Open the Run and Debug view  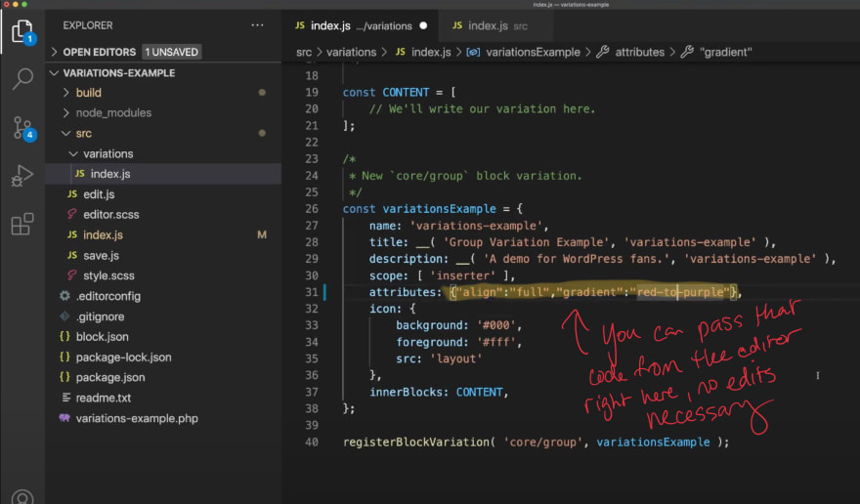pyautogui.click(x=22, y=176)
